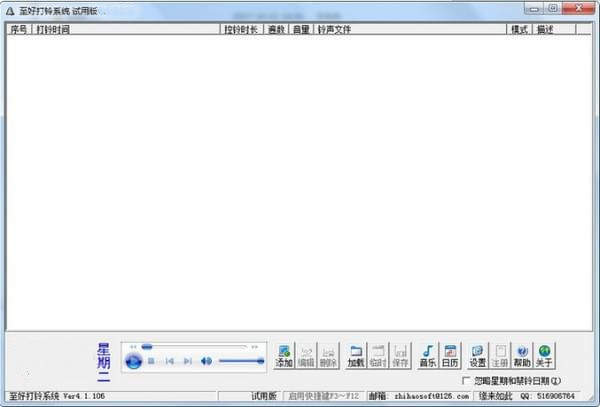Sort by 打铃时间 column header
The width and height of the screenshot is (600, 407).
coord(126,30)
